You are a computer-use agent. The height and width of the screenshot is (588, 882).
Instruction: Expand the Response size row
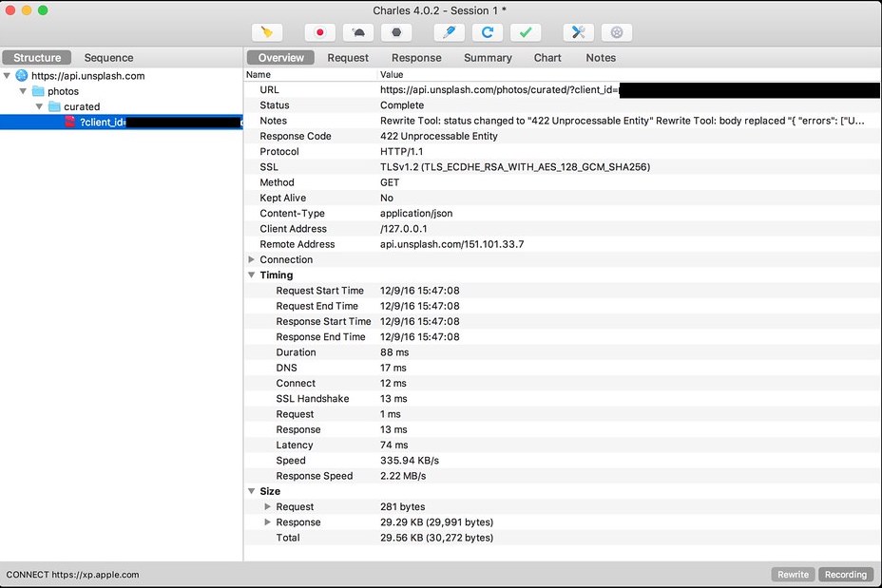[x=268, y=522]
